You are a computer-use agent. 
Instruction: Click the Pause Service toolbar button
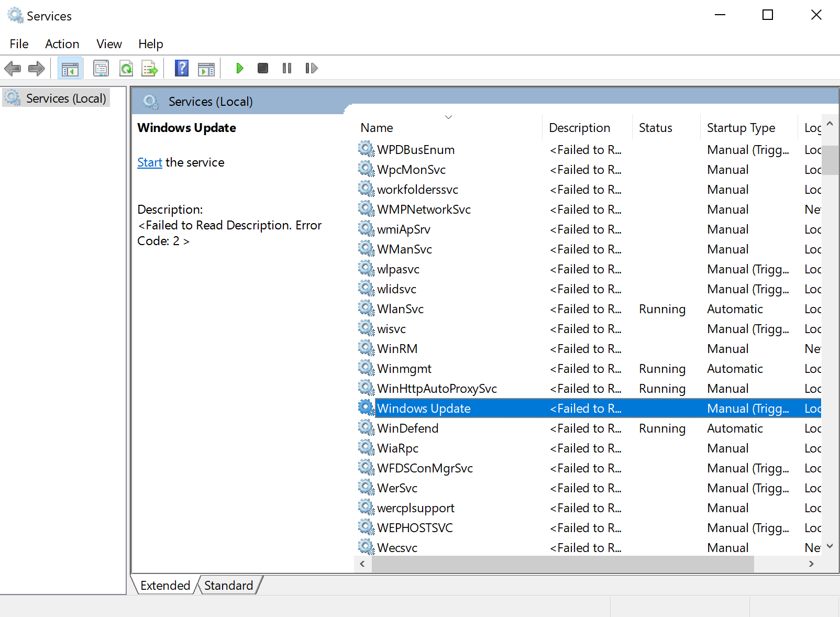[x=287, y=68]
